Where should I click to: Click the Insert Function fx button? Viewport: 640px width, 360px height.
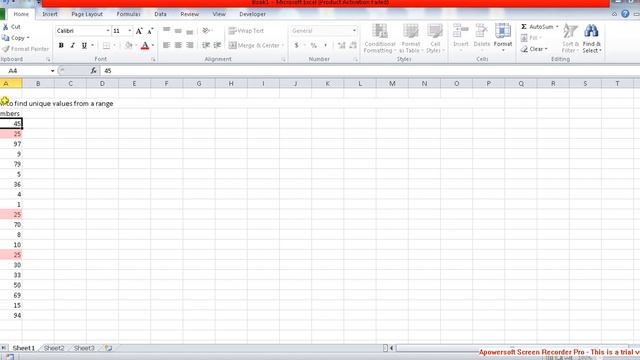[93, 71]
